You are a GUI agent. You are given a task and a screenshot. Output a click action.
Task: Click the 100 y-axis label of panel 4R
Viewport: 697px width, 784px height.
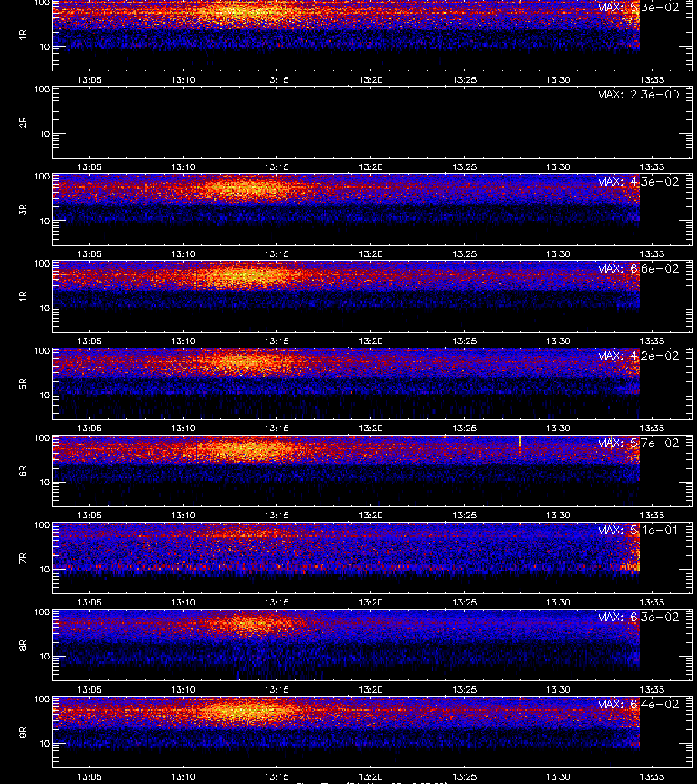coord(42,263)
